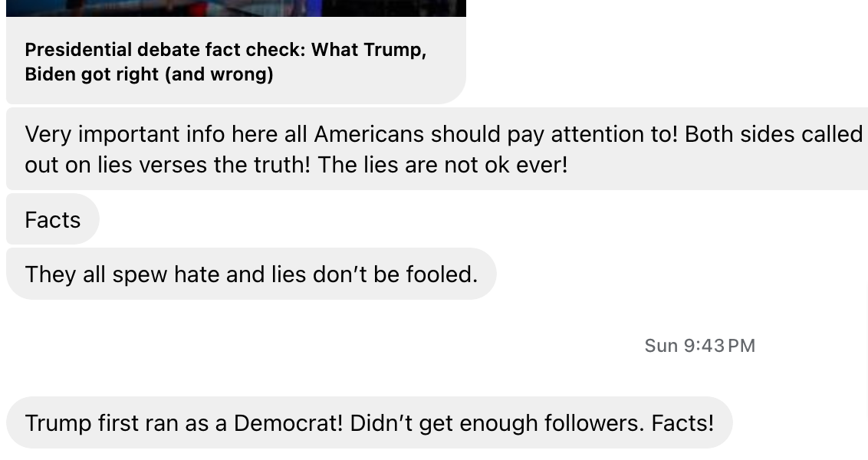Select the 'Trump first ran as a Democrat!' message

tap(370, 423)
